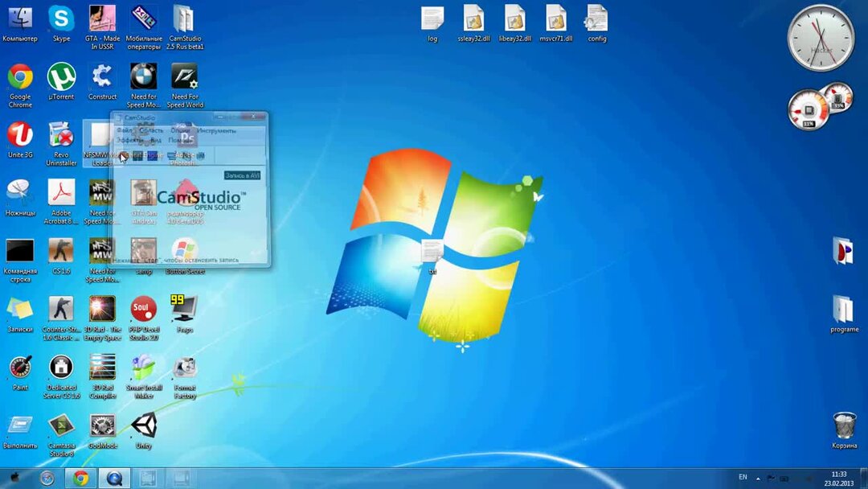Click the QuickTime-style Q taskbar button
Image resolution: width=868 pixels, height=489 pixels.
pyautogui.click(x=114, y=478)
